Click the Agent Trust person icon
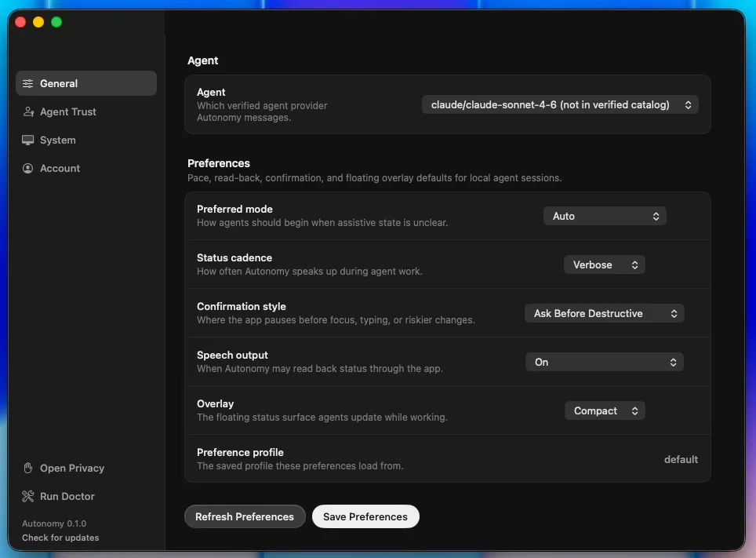The image size is (756, 558). [28, 112]
